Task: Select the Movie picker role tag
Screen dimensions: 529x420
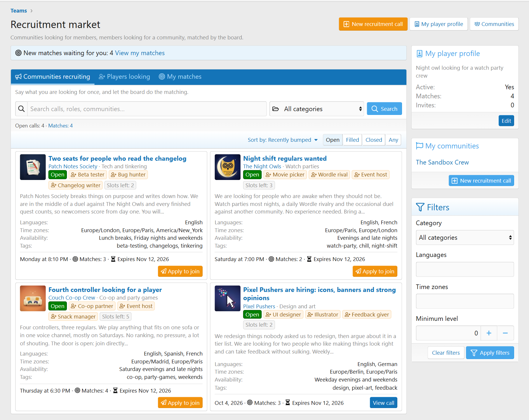Action: pos(285,175)
